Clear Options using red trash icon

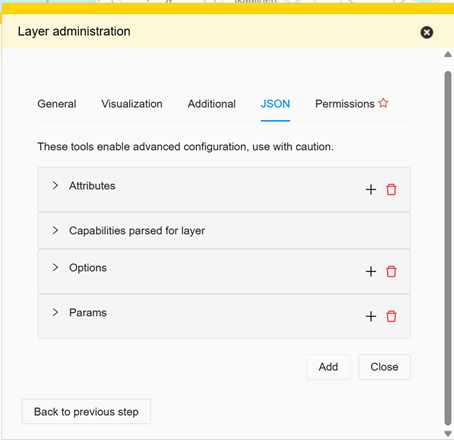tap(391, 271)
